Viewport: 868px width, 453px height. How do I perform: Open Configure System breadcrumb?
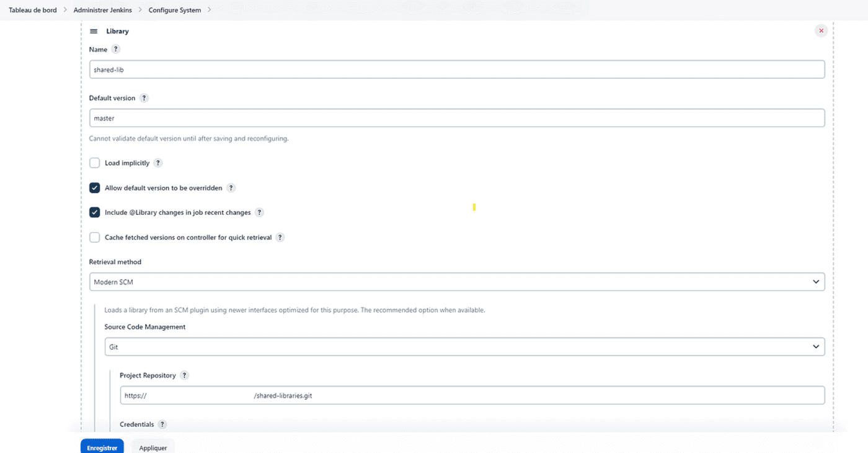coord(175,10)
